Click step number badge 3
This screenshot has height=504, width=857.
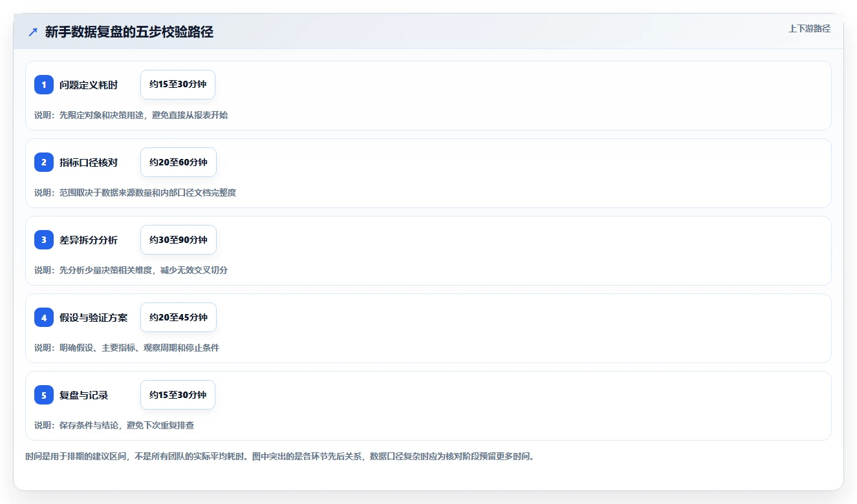point(44,240)
